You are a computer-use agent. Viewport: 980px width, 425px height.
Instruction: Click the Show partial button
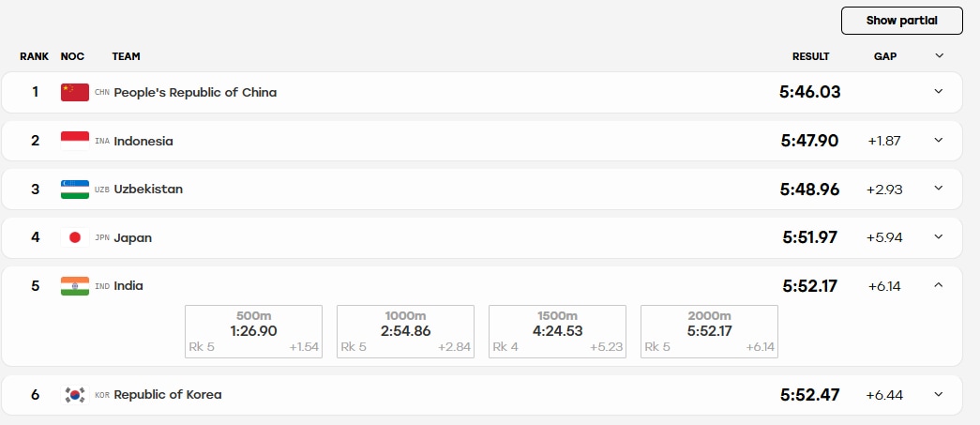pos(902,21)
